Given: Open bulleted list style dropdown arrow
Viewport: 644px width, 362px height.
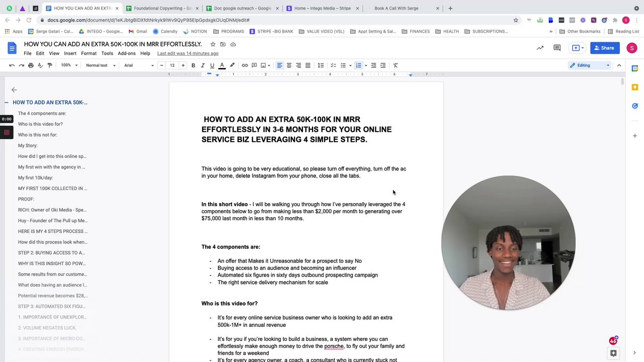Looking at the screenshot, I should 350,65.
